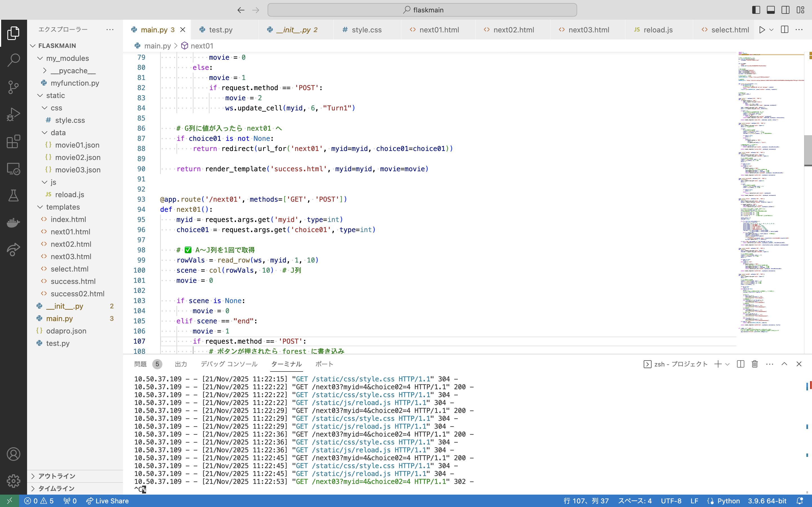Open Run and Debug view
812x507 pixels.
[x=14, y=114]
